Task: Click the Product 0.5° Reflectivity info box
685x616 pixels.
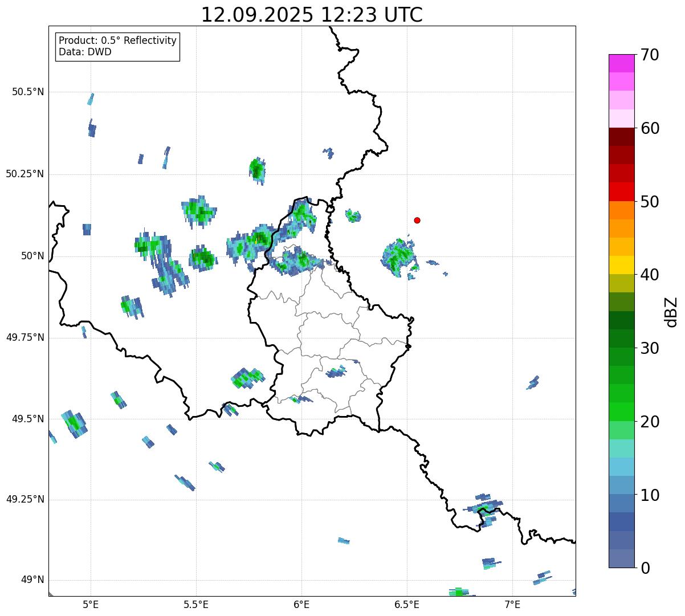Action: click(117, 46)
